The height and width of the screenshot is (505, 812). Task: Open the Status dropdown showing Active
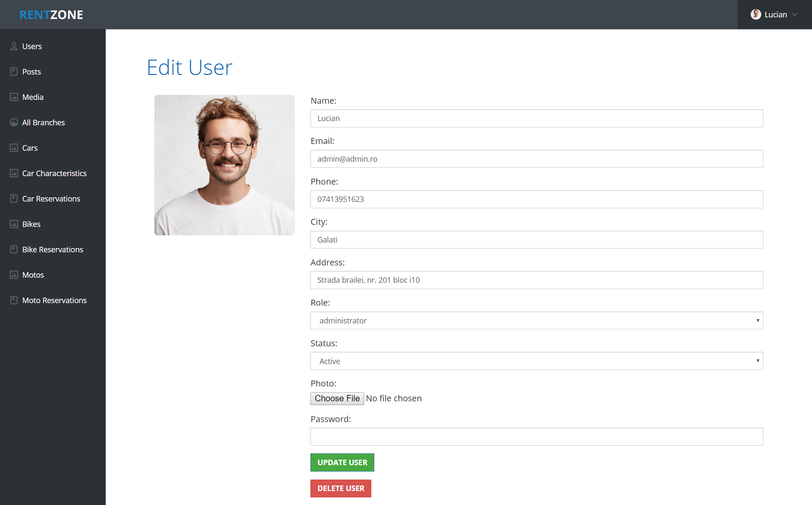coord(536,361)
